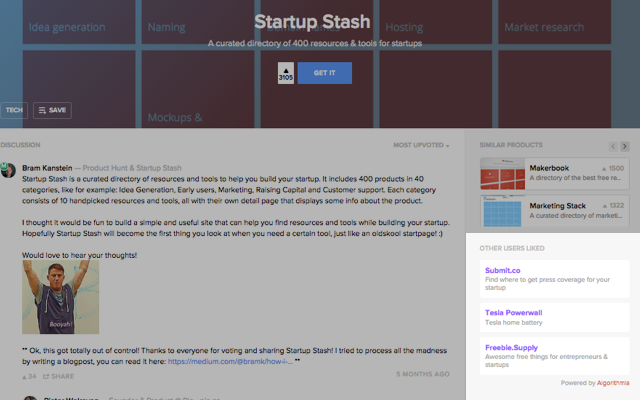Click Bram Kanstein's avatar picture
The width and height of the screenshot is (640, 400).
pyautogui.click(x=8, y=170)
